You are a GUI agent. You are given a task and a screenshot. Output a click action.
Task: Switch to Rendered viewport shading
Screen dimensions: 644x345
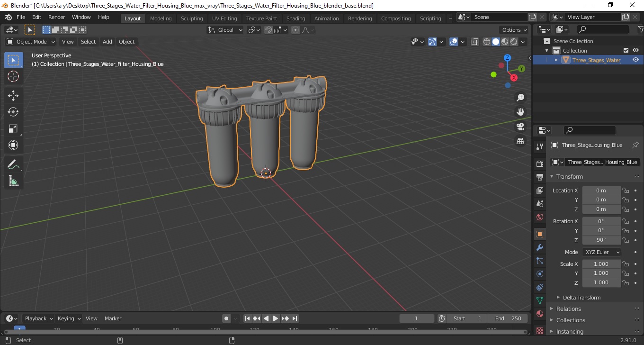click(514, 42)
